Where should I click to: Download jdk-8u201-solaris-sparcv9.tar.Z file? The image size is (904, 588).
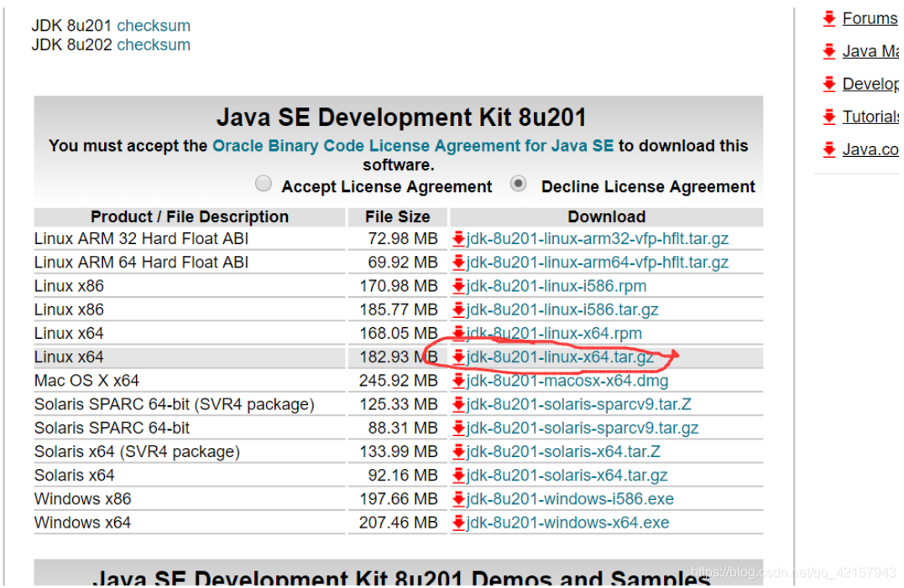(579, 403)
